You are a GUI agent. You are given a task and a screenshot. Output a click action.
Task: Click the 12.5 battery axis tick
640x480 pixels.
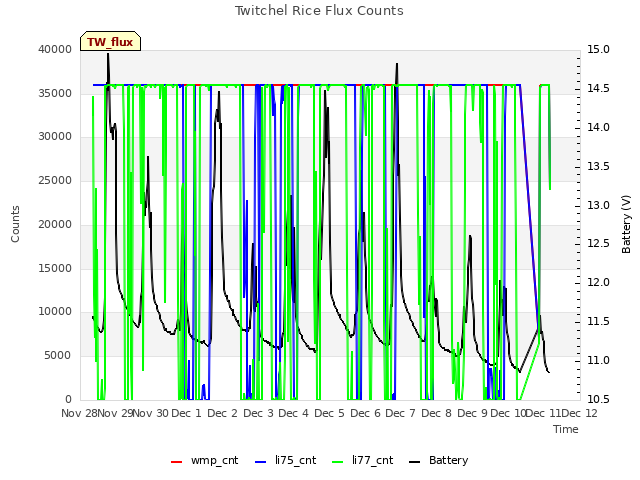[598, 244]
